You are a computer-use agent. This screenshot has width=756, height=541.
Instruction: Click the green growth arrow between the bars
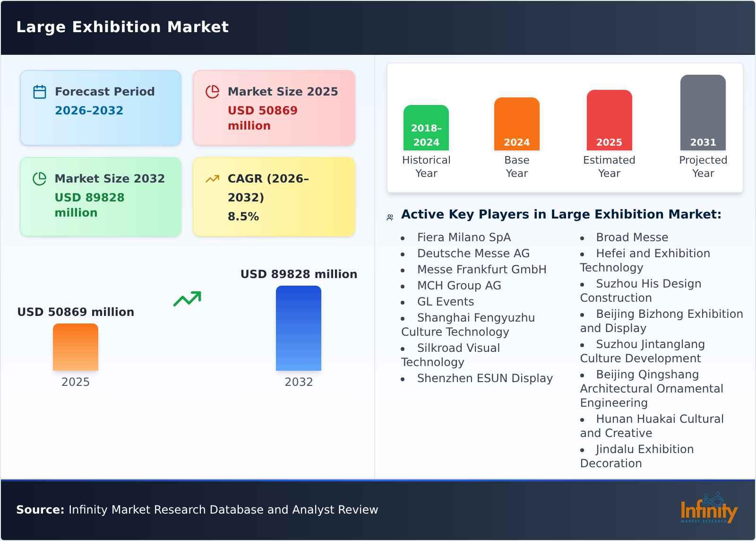[x=187, y=299]
